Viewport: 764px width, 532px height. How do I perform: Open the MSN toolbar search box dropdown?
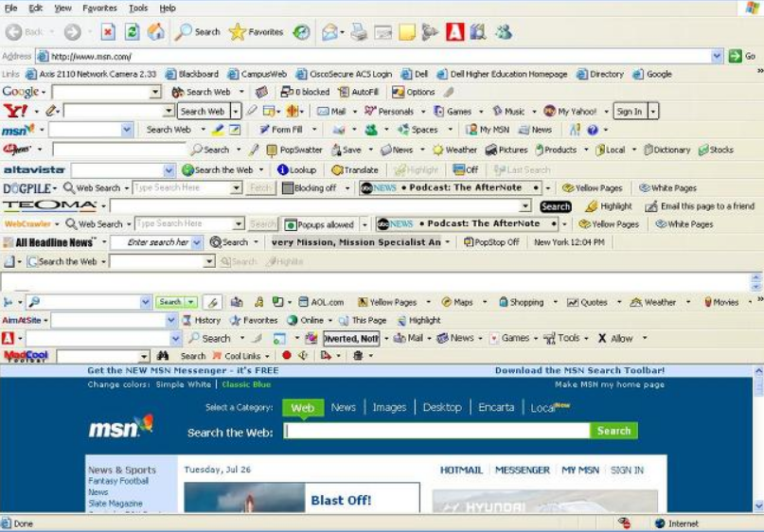126,130
